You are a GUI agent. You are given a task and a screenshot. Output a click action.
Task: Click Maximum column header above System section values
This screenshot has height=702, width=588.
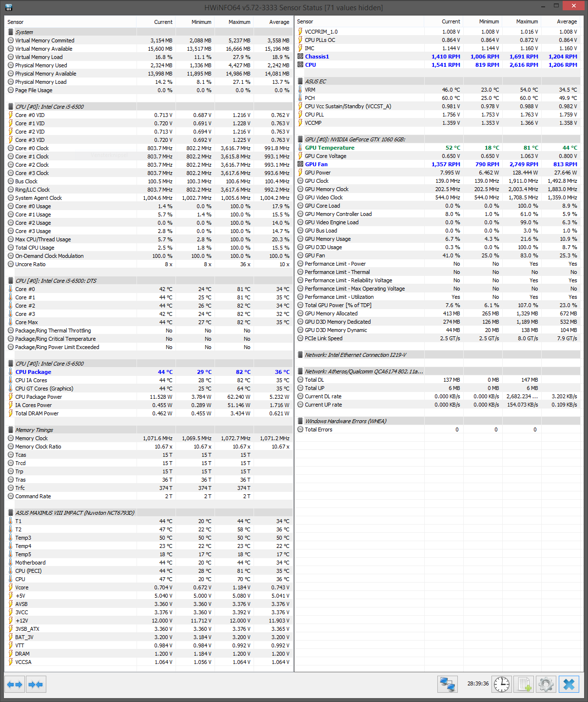(234, 22)
